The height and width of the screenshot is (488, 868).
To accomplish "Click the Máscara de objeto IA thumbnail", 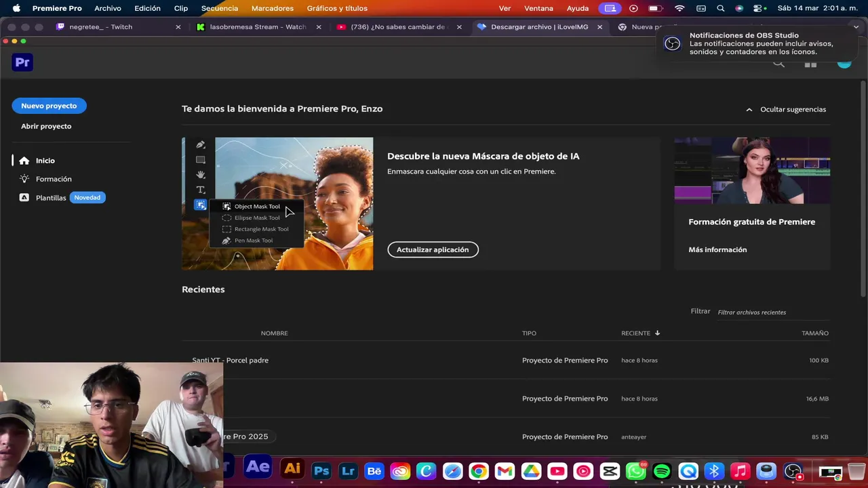I will [x=277, y=203].
